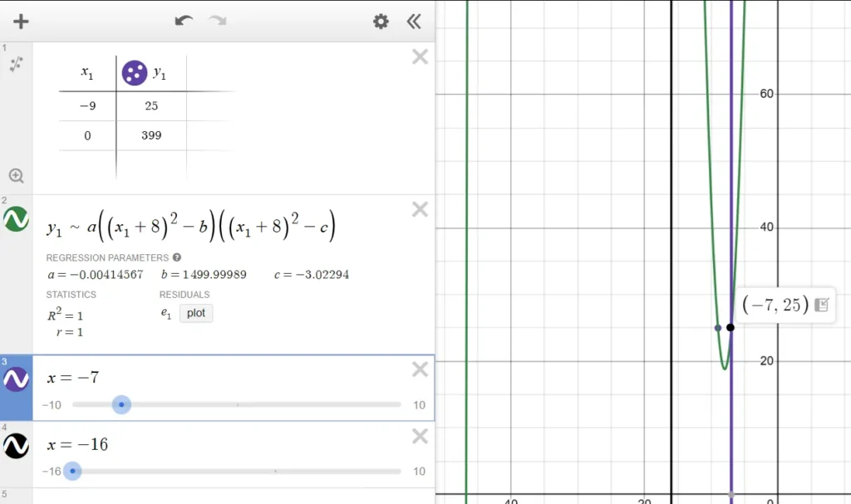Select table cell containing 399
Viewport: 851px width, 504px height.
[x=151, y=135]
